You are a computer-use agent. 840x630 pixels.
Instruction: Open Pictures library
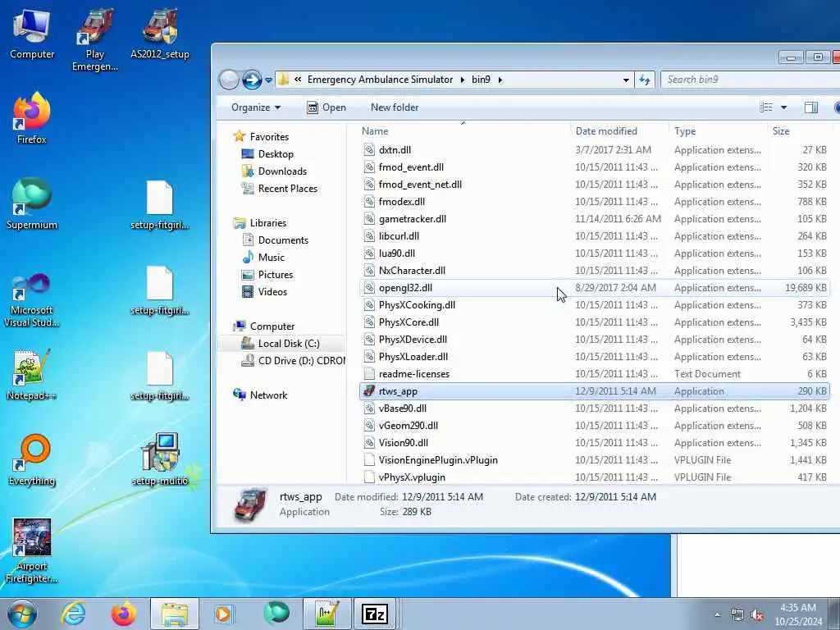click(276, 274)
